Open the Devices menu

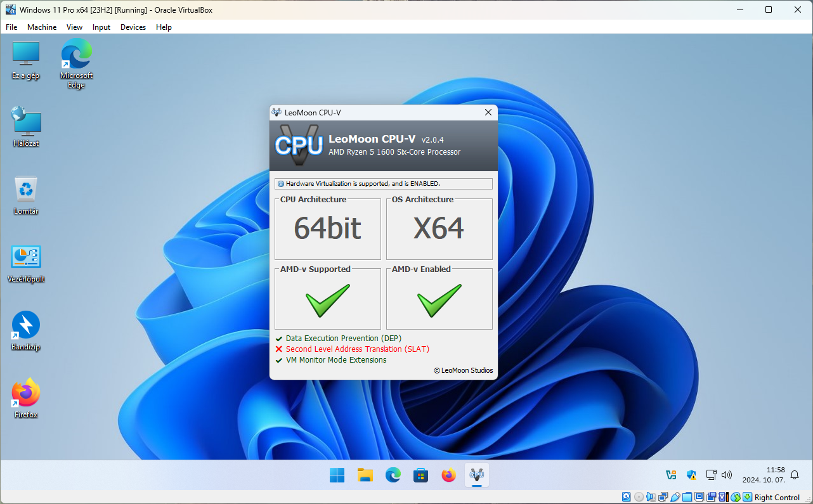point(133,27)
